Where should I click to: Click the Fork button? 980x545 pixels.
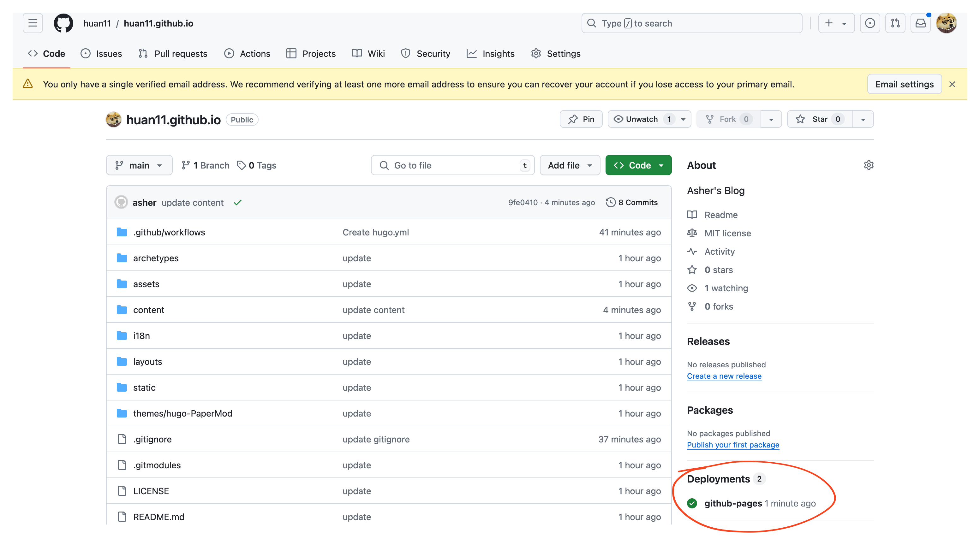tap(728, 119)
